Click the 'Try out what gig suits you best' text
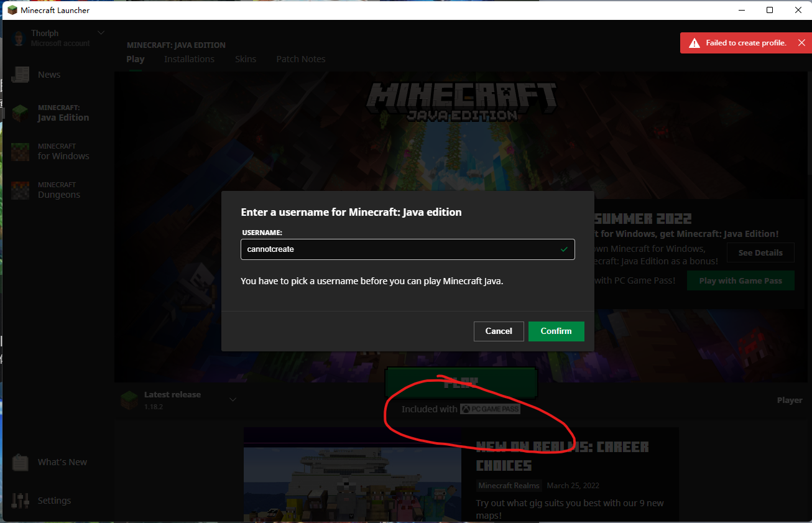The height and width of the screenshot is (523, 812). tap(570, 509)
